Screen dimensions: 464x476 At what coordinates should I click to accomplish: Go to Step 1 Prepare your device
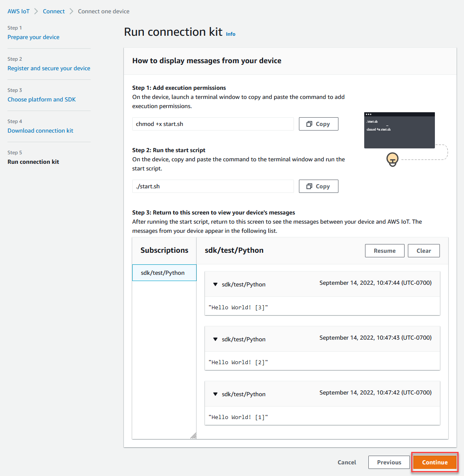[x=33, y=37]
